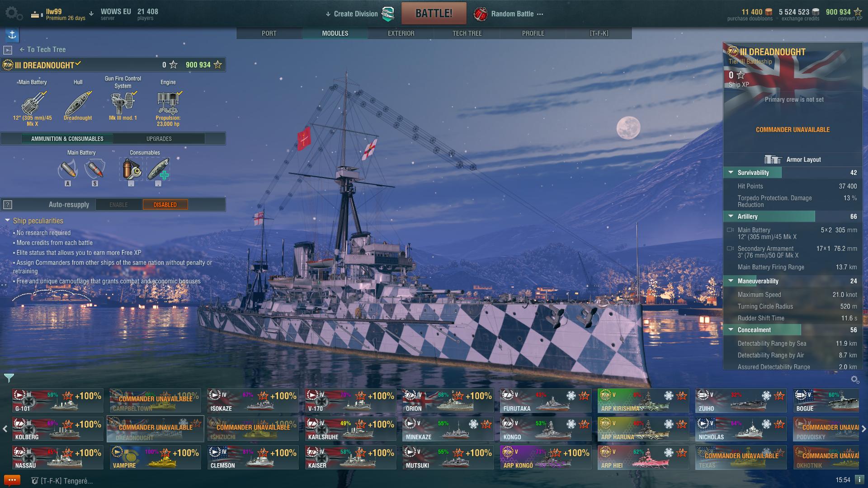The height and width of the screenshot is (488, 868).
Task: Toggle main battery camera view icon
Action: click(730, 230)
